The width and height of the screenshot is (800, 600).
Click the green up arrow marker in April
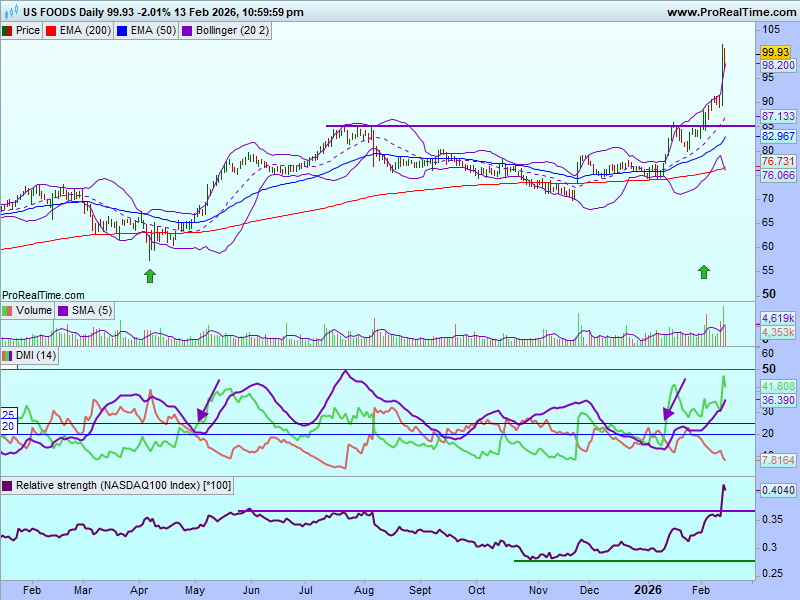point(150,274)
